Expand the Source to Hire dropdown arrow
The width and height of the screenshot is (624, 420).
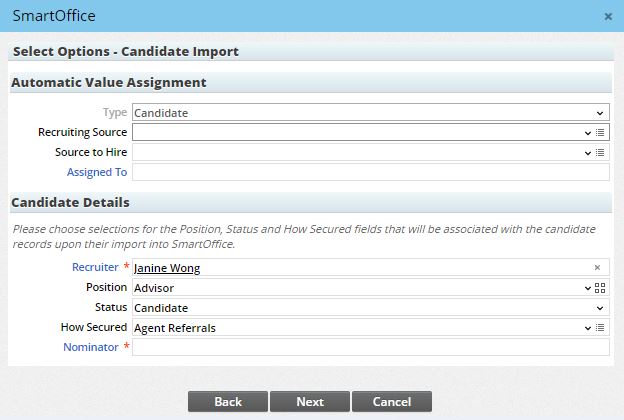[x=588, y=152]
